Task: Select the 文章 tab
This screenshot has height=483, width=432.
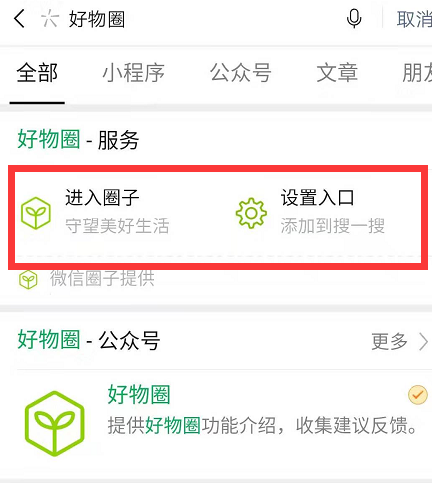Action: click(337, 73)
